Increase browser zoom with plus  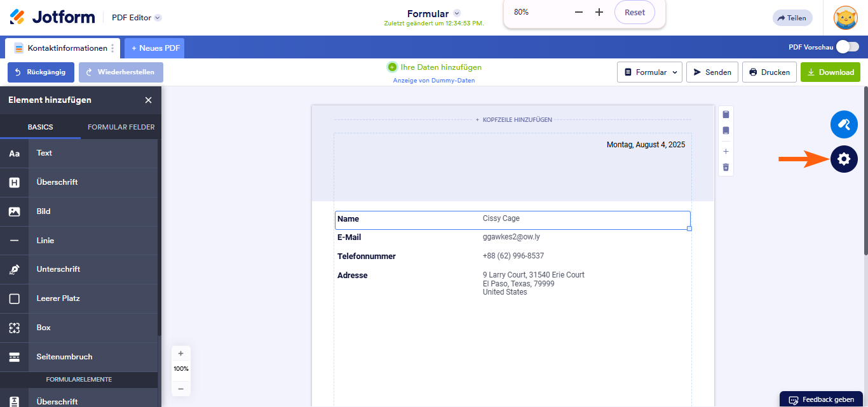[x=599, y=12]
